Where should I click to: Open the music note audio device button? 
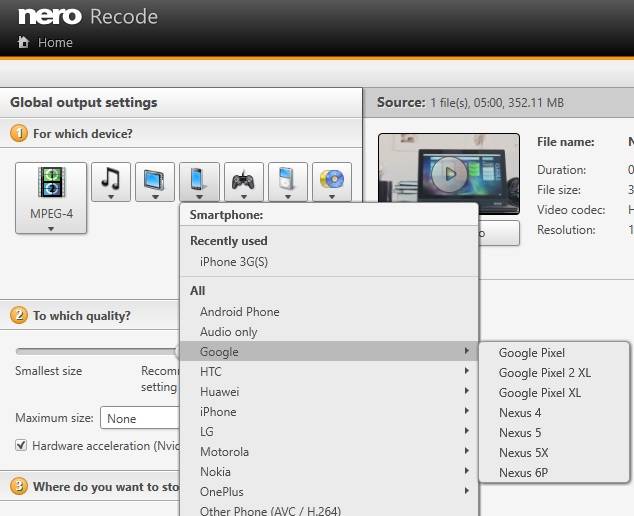click(x=111, y=182)
